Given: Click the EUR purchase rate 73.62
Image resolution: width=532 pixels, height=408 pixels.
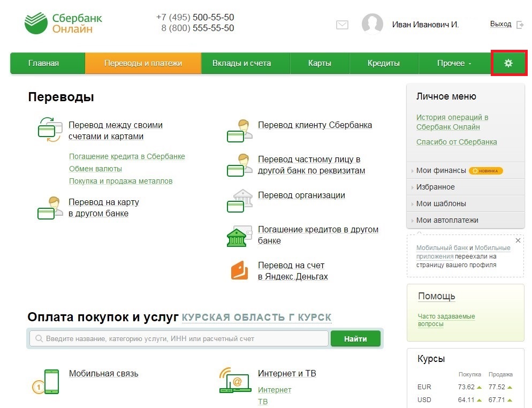Looking at the screenshot, I should pyautogui.click(x=466, y=387).
